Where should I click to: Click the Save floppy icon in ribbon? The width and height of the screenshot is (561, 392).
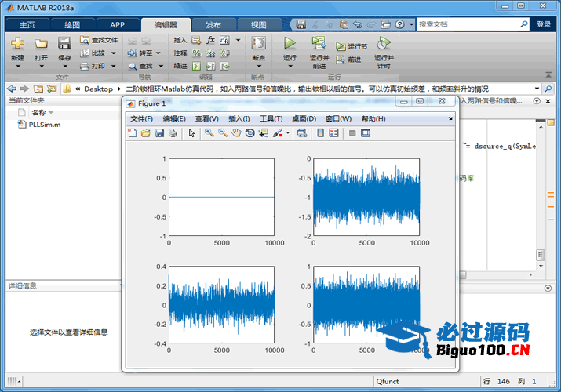[x=65, y=43]
